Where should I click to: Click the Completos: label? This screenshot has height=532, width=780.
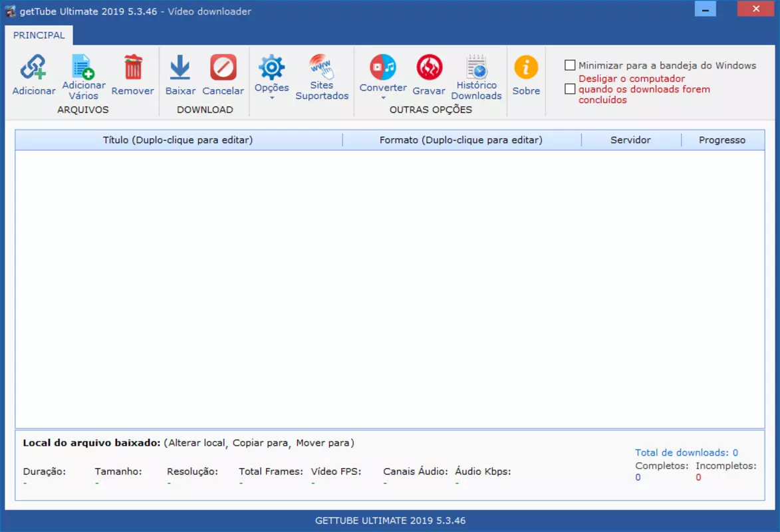pyautogui.click(x=662, y=465)
